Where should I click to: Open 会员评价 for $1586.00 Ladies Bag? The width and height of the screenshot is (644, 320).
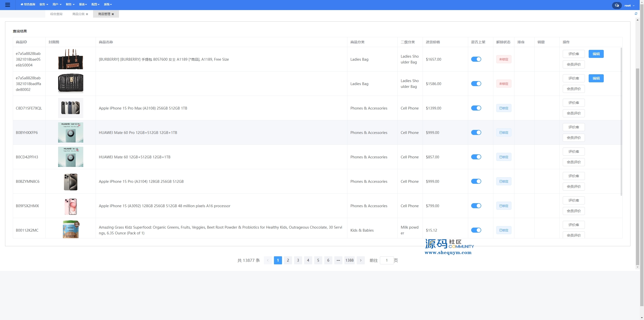(574, 89)
